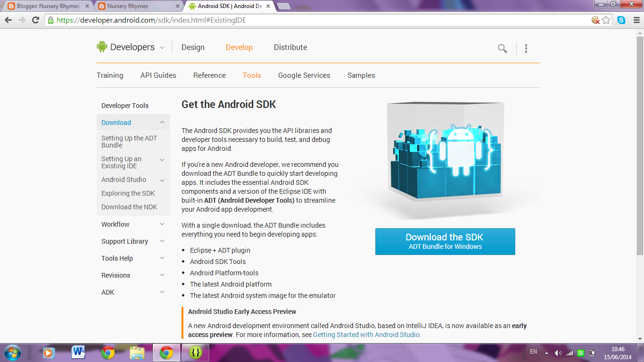
Task: Open the API Guides tab
Action: [x=158, y=75]
